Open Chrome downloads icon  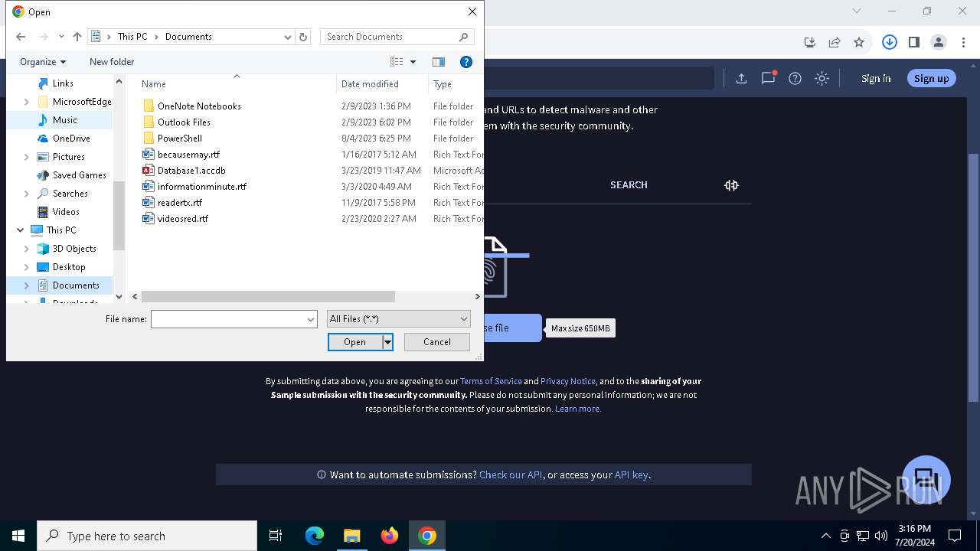[810, 43]
